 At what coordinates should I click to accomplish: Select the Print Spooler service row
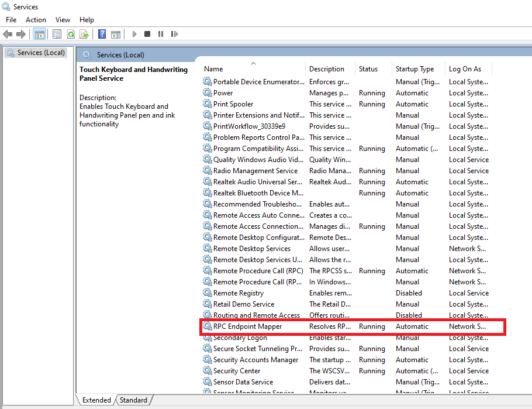pos(233,104)
